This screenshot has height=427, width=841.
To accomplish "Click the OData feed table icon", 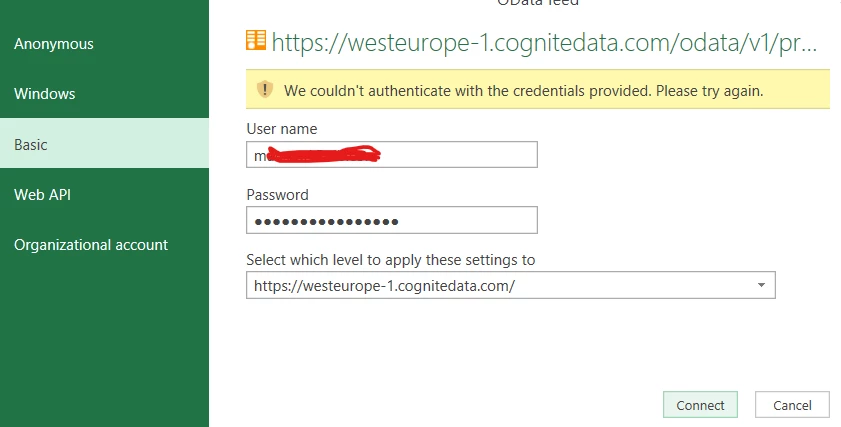I will [x=256, y=41].
